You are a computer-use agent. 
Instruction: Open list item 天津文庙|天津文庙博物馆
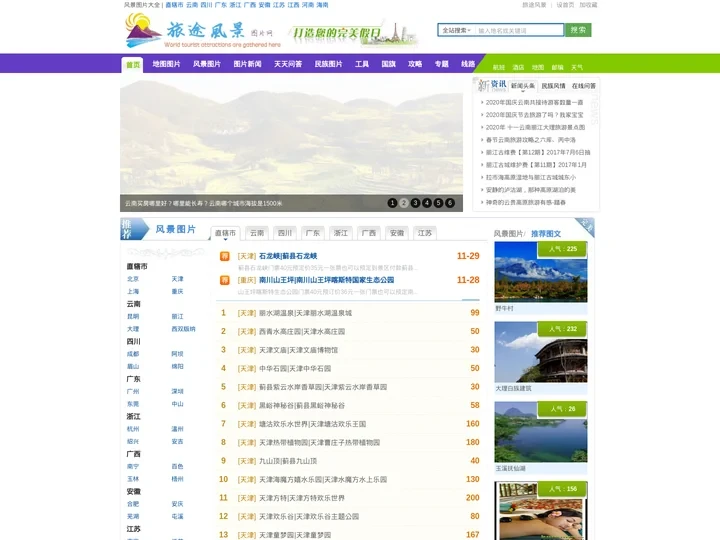(298, 350)
